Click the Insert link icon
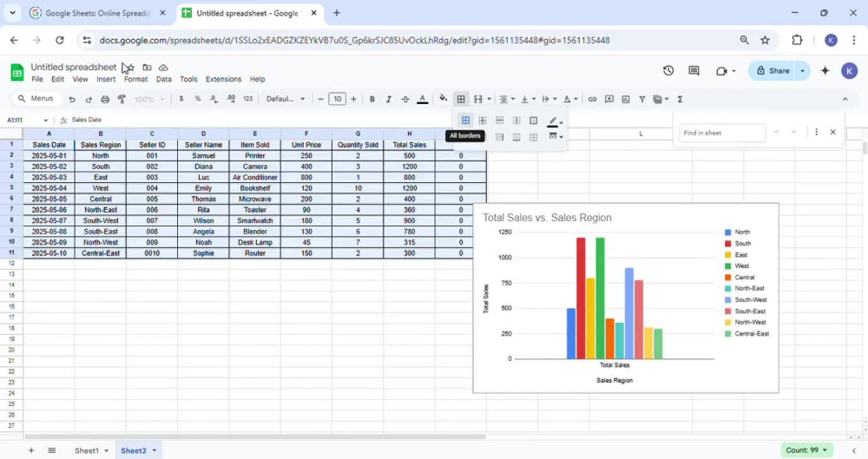868x459 pixels. click(592, 99)
